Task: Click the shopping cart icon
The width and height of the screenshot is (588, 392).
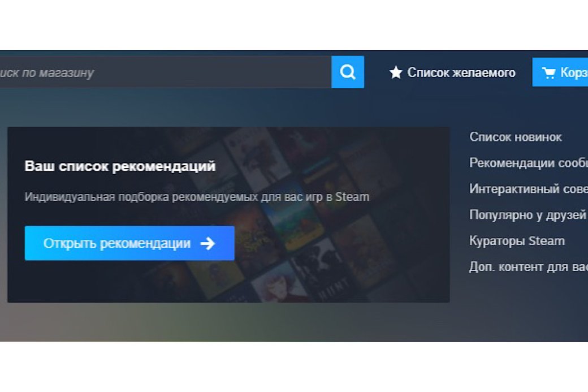Action: 548,72
